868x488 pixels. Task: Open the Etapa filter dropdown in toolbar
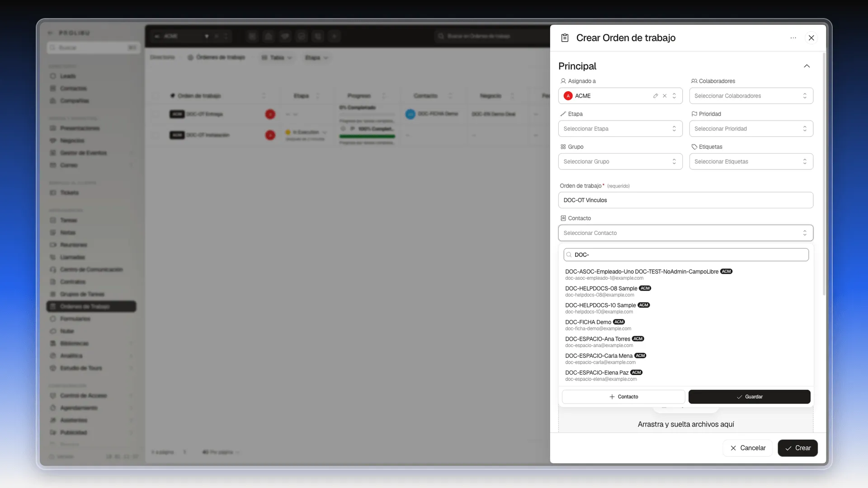pyautogui.click(x=316, y=57)
